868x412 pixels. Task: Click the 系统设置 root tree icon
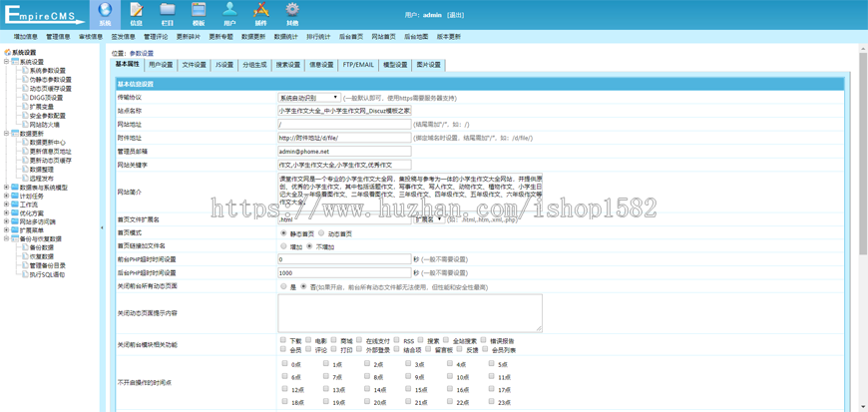pos(7,53)
